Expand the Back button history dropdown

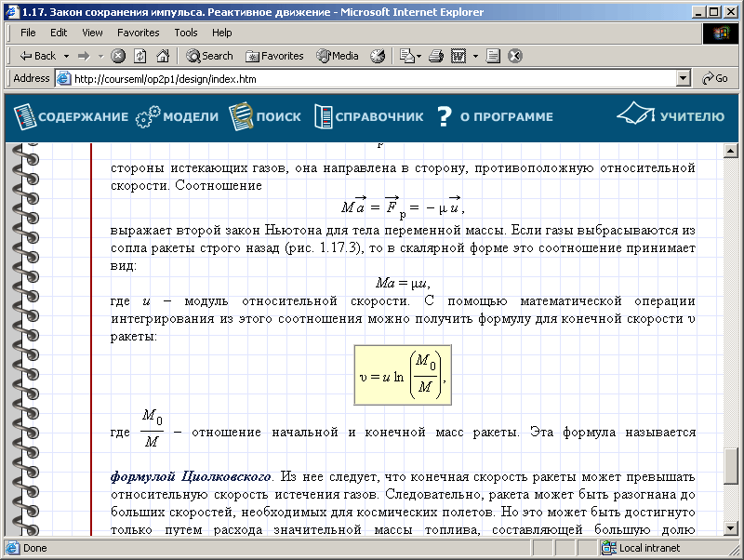coord(67,56)
